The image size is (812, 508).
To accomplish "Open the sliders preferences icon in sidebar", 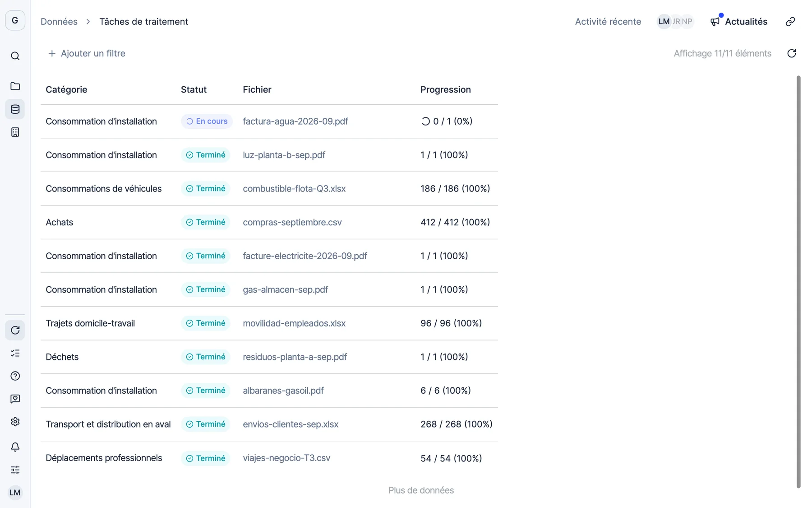I will point(15,470).
